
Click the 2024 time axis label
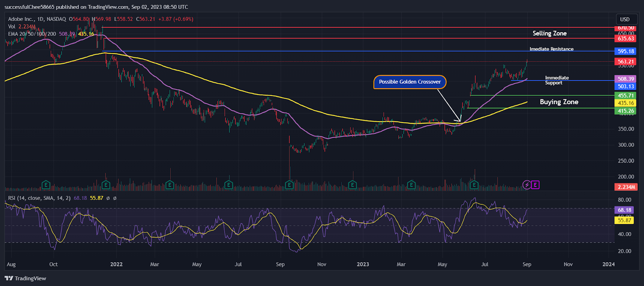coord(608,264)
